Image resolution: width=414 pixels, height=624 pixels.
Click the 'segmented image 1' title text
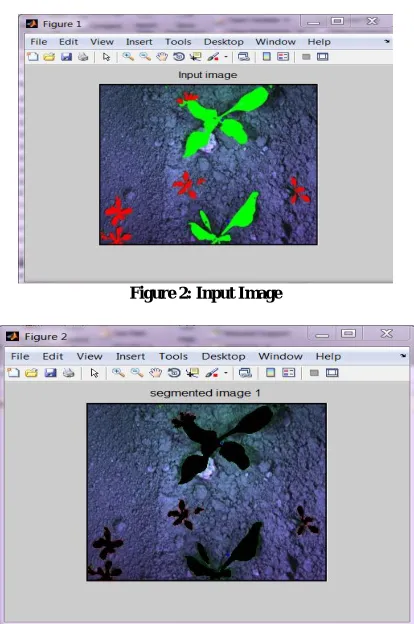205,393
